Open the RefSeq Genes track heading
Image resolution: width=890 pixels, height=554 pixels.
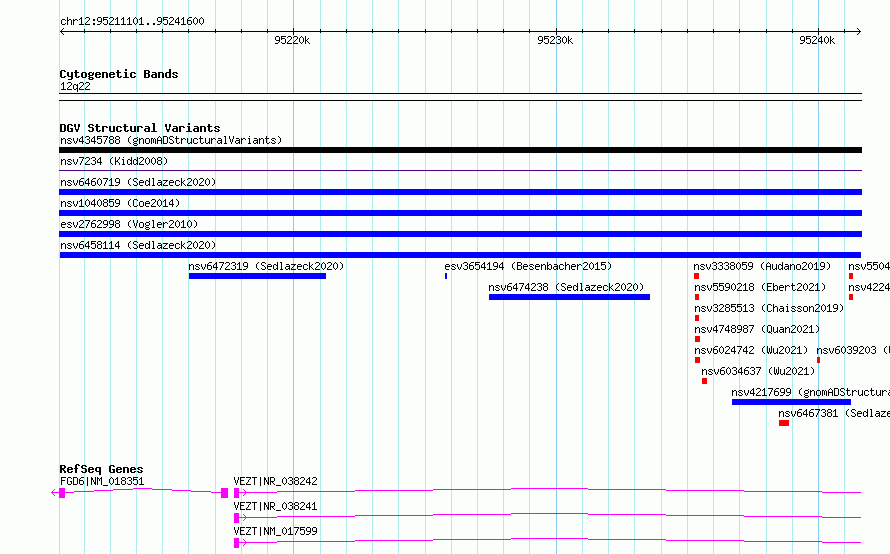101,469
